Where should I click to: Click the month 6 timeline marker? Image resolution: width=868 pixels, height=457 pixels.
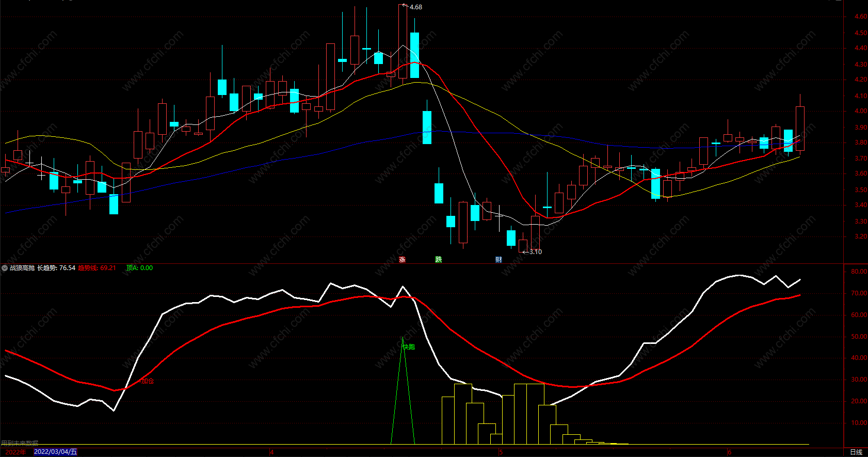click(729, 452)
